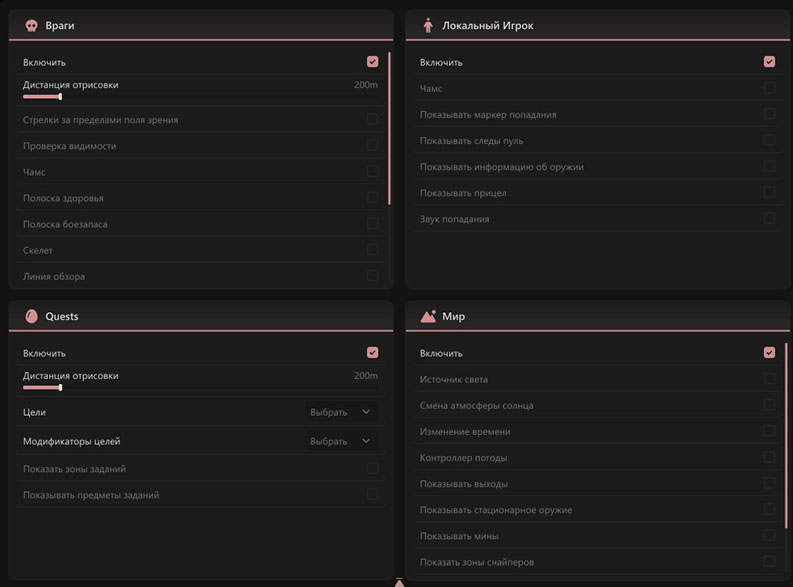Click the Звук попадания label
The image size is (793, 587).
454,219
